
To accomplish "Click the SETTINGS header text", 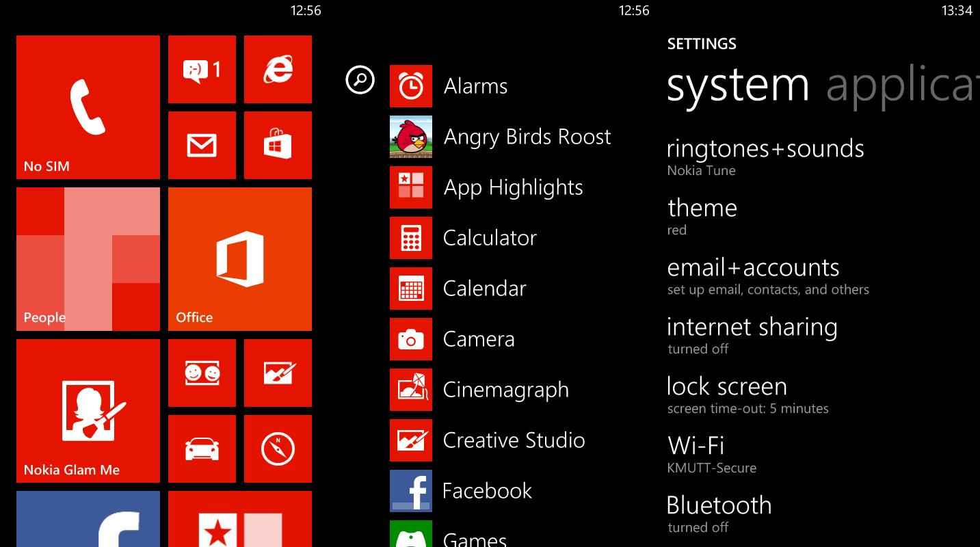I will click(x=702, y=44).
